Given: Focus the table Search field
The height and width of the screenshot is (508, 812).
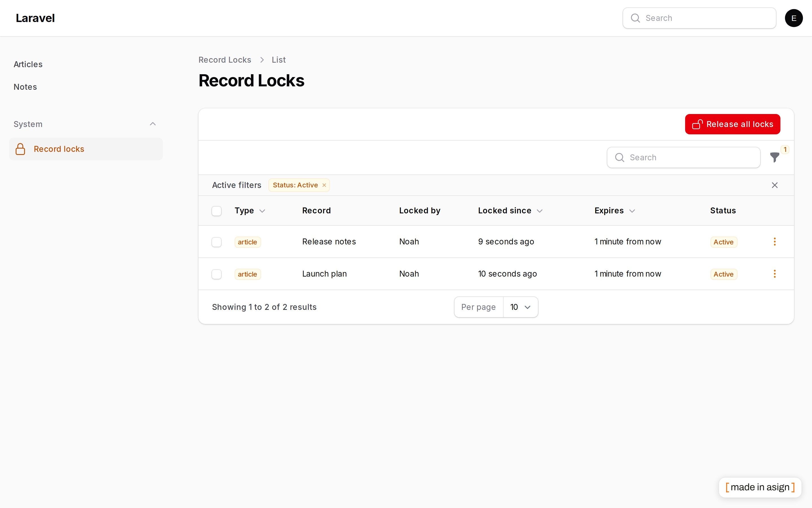Looking at the screenshot, I should tap(683, 157).
